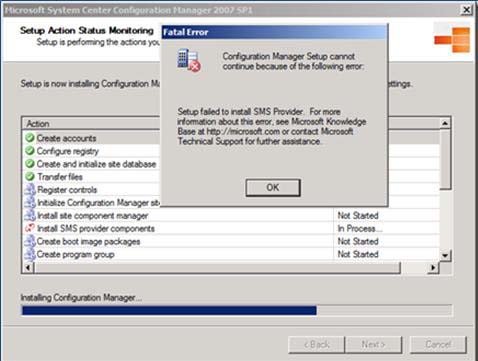Click pending icon beside Create boot image packages

30,241
